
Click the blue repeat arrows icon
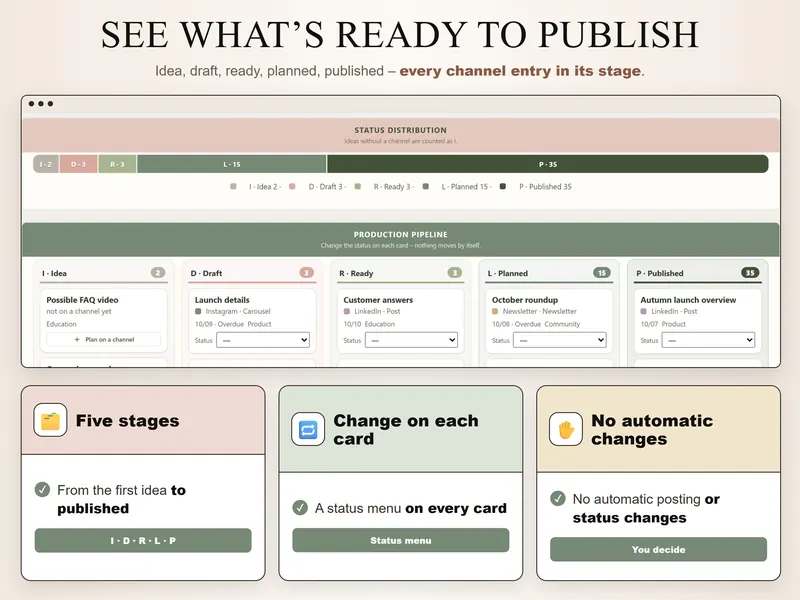coord(308,429)
